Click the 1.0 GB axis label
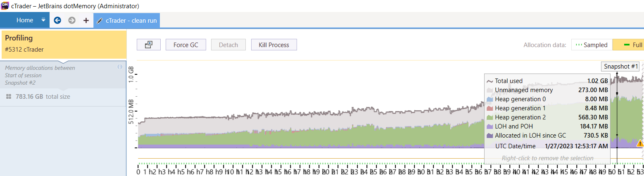Viewport: 644px width, 176px height. pyautogui.click(x=131, y=74)
